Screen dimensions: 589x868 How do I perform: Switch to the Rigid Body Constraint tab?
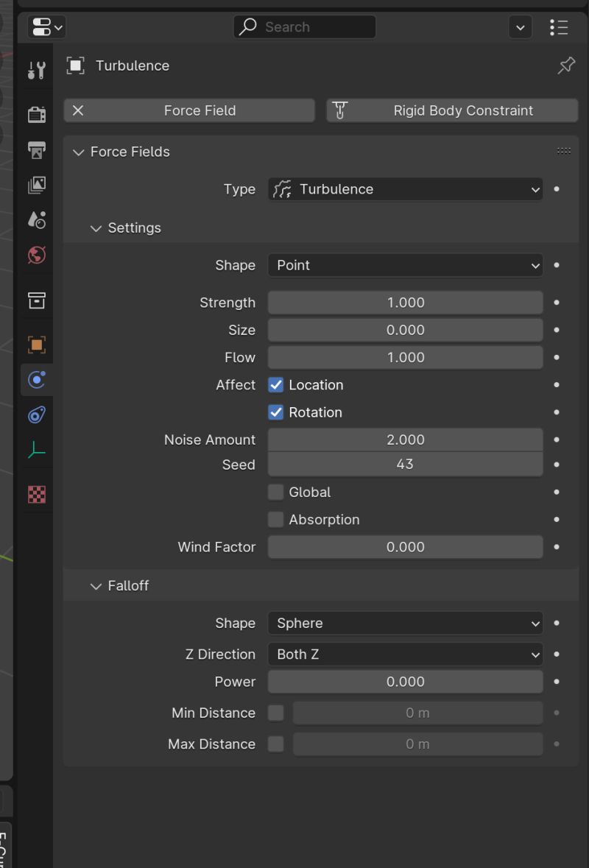(451, 110)
